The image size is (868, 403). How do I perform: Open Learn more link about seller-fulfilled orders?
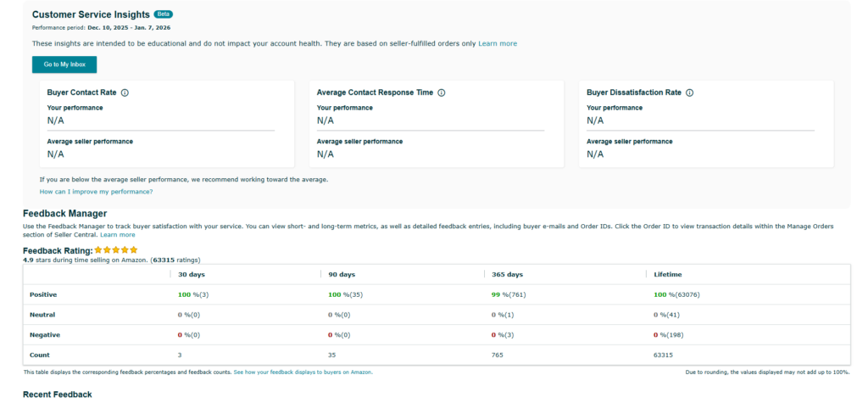pyautogui.click(x=498, y=43)
